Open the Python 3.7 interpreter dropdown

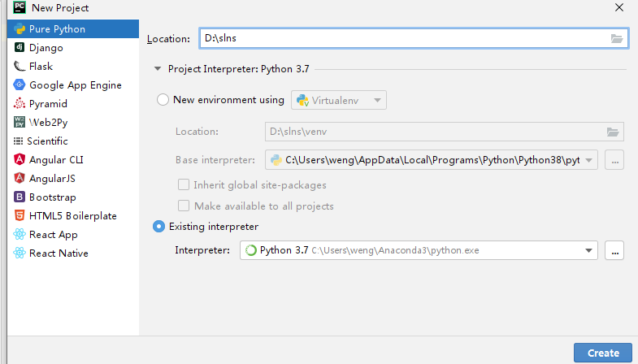[x=588, y=250]
